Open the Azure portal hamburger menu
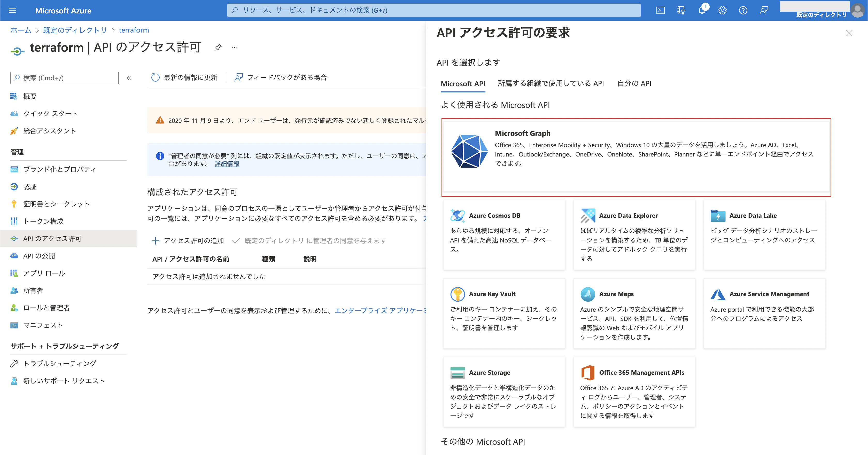This screenshot has width=868, height=455. [12, 10]
